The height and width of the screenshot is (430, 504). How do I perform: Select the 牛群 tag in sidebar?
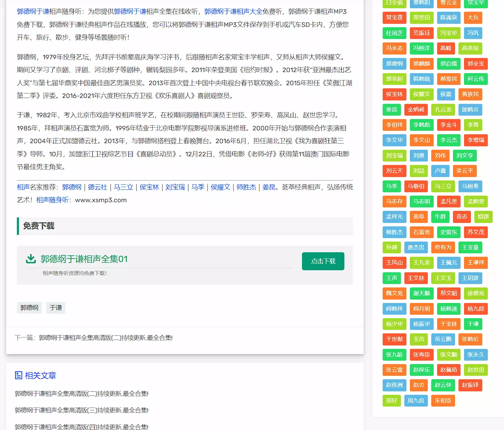point(440,216)
